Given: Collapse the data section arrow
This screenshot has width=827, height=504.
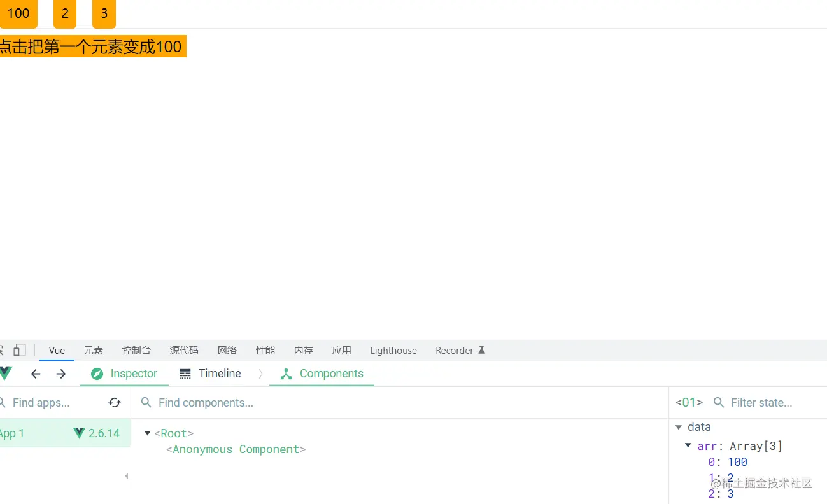Looking at the screenshot, I should 679,427.
